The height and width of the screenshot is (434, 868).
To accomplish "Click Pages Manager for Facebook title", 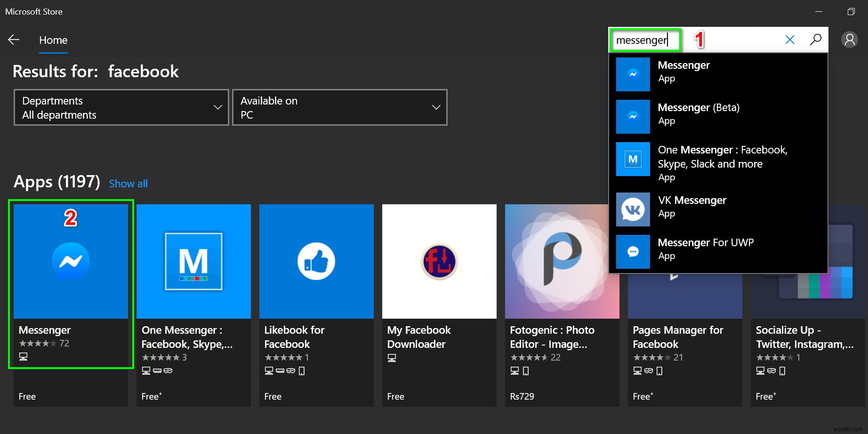I will point(678,337).
